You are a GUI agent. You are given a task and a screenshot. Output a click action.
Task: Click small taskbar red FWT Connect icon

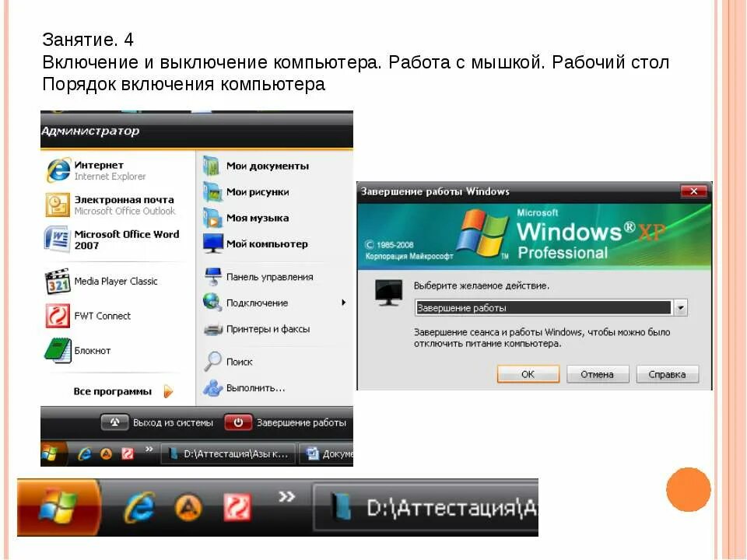click(127, 453)
